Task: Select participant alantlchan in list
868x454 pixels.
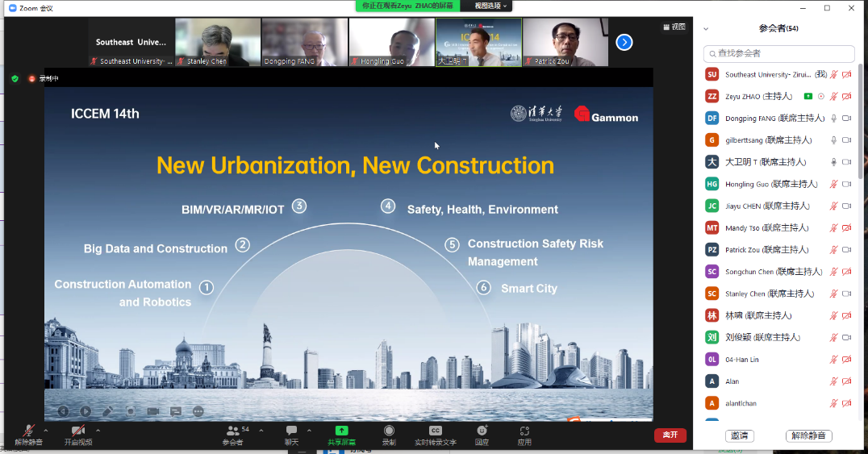Action: coord(779,403)
